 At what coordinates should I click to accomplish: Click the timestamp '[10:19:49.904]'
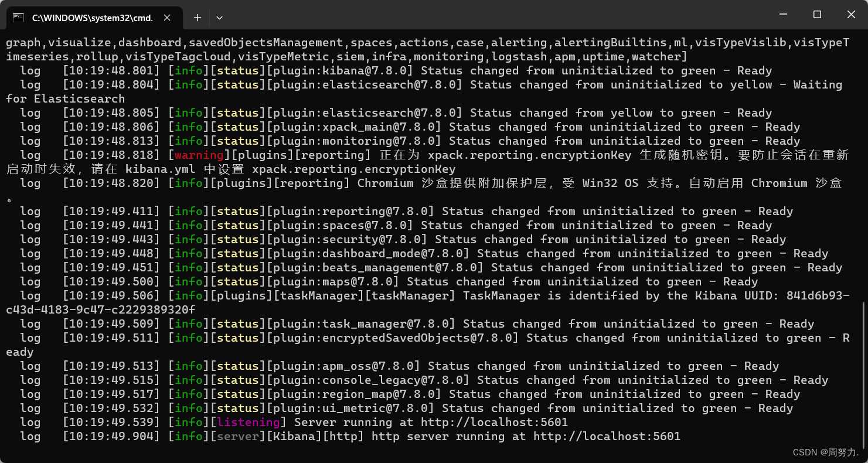pyautogui.click(x=111, y=437)
